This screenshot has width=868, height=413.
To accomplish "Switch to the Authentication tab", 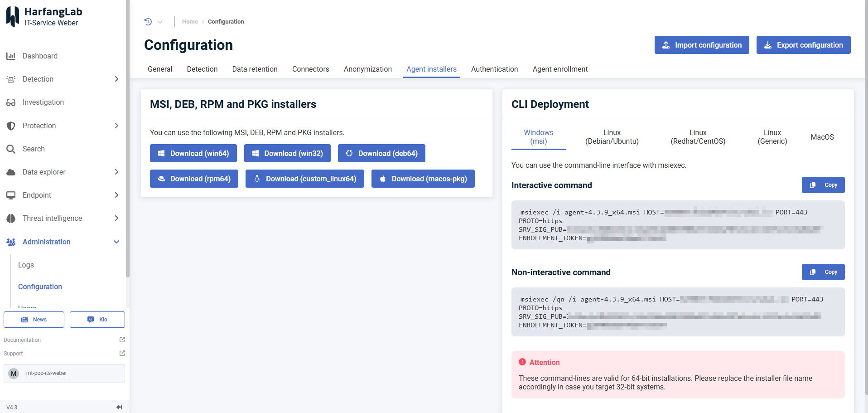I will [494, 69].
